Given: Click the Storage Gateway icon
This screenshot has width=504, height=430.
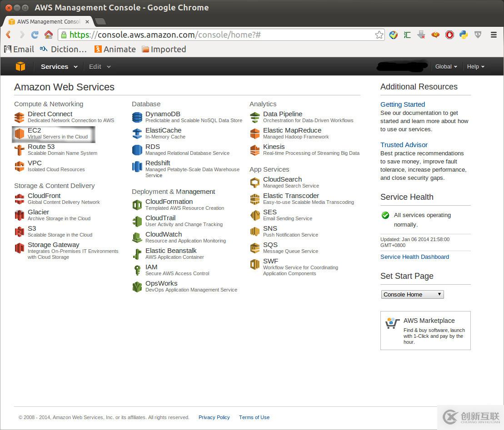Looking at the screenshot, I should (19, 248).
